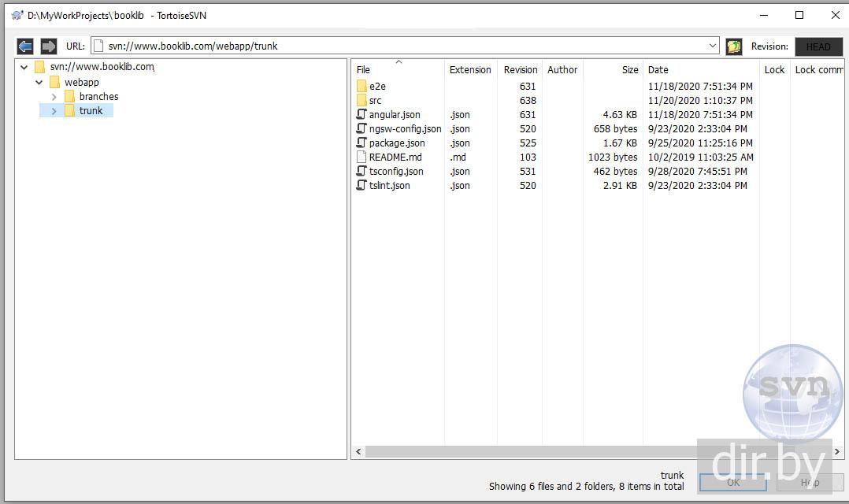Image resolution: width=849 pixels, height=504 pixels.
Task: Select the angular.json file name
Action: pyautogui.click(x=395, y=115)
